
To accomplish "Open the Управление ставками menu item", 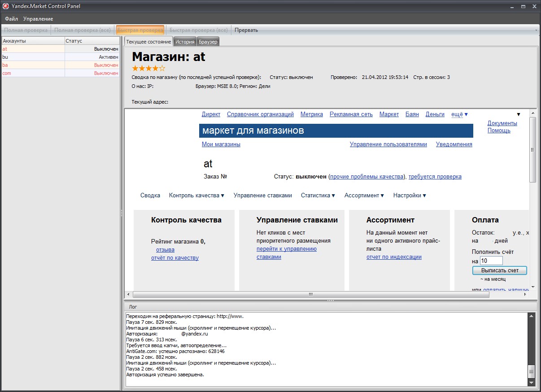I will (x=263, y=196).
